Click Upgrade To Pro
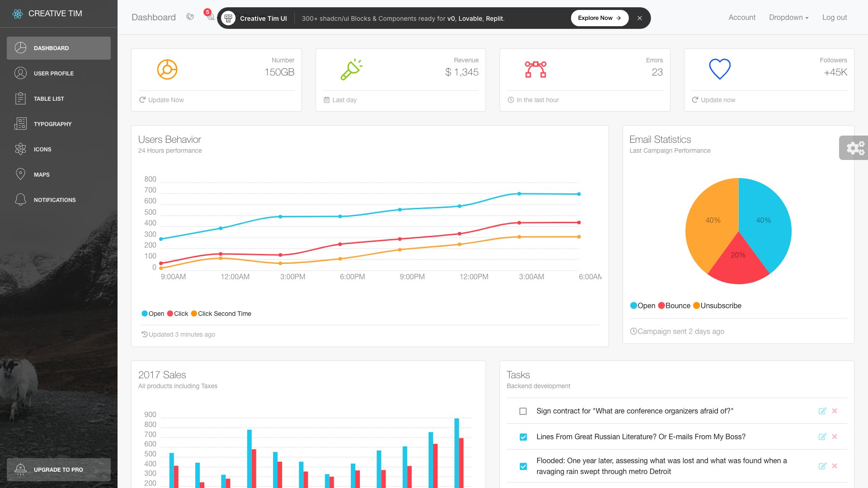The height and width of the screenshot is (488, 868). click(x=58, y=469)
